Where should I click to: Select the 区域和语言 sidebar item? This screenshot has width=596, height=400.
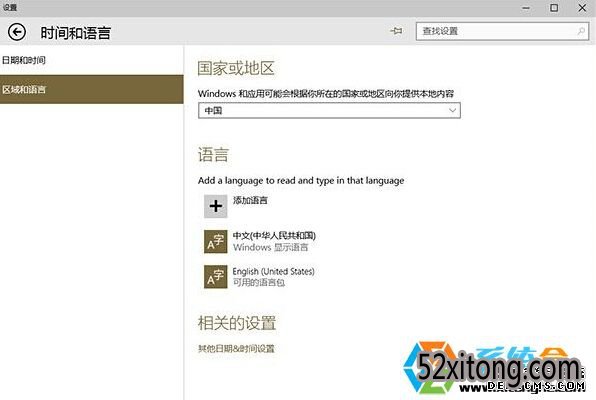click(x=92, y=89)
